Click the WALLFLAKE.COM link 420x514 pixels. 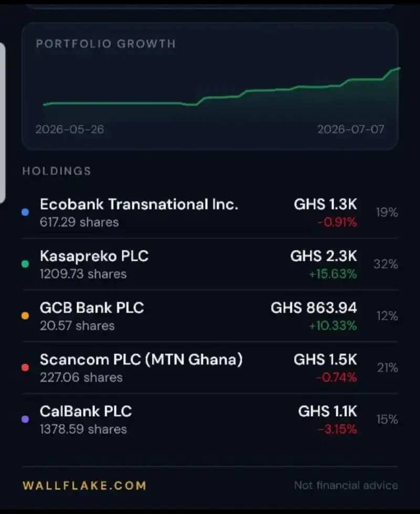[x=85, y=486]
